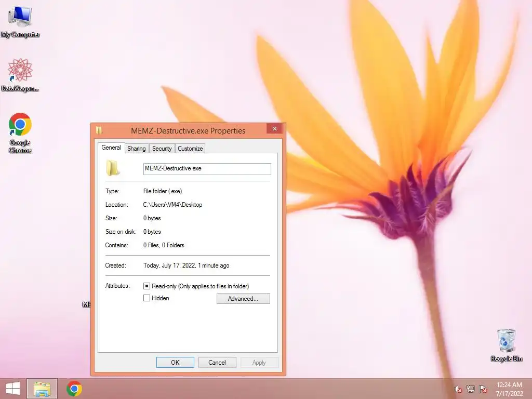Switch to the Customize tab

point(190,148)
